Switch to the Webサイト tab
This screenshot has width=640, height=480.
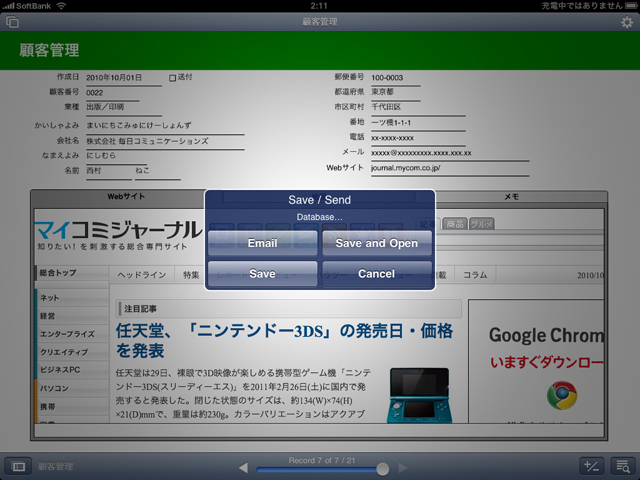(x=126, y=197)
